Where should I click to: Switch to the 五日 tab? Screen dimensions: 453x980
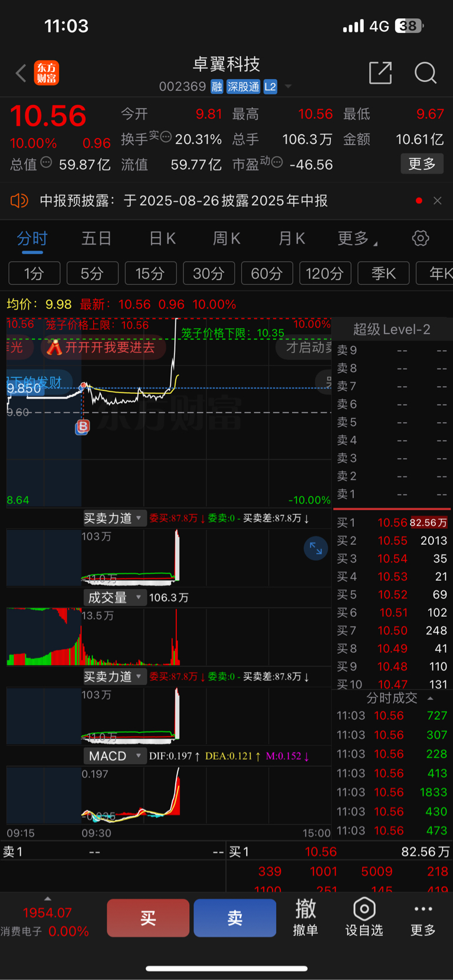[96, 239]
